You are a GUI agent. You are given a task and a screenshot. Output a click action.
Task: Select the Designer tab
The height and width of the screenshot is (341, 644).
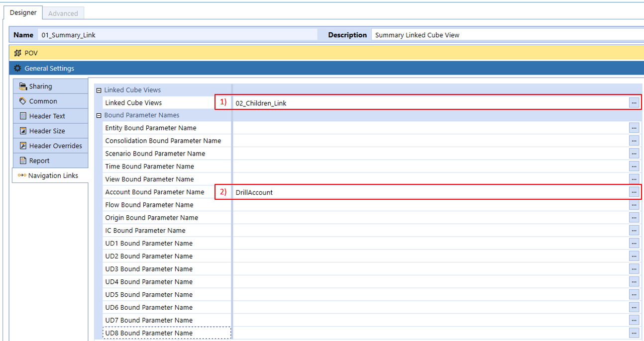(x=23, y=12)
